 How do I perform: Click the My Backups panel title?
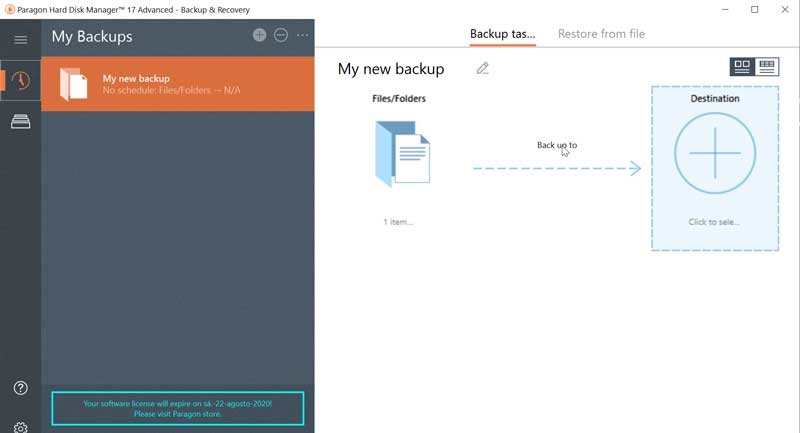click(92, 37)
